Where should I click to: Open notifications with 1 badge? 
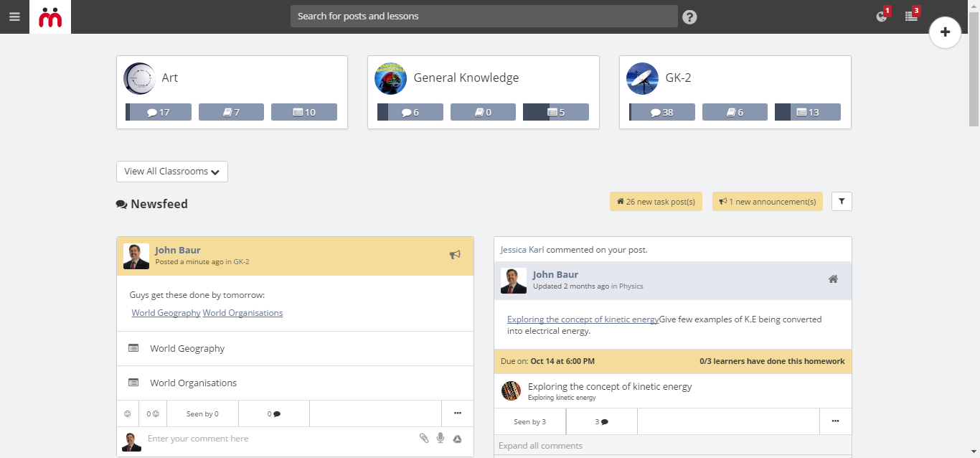click(882, 16)
